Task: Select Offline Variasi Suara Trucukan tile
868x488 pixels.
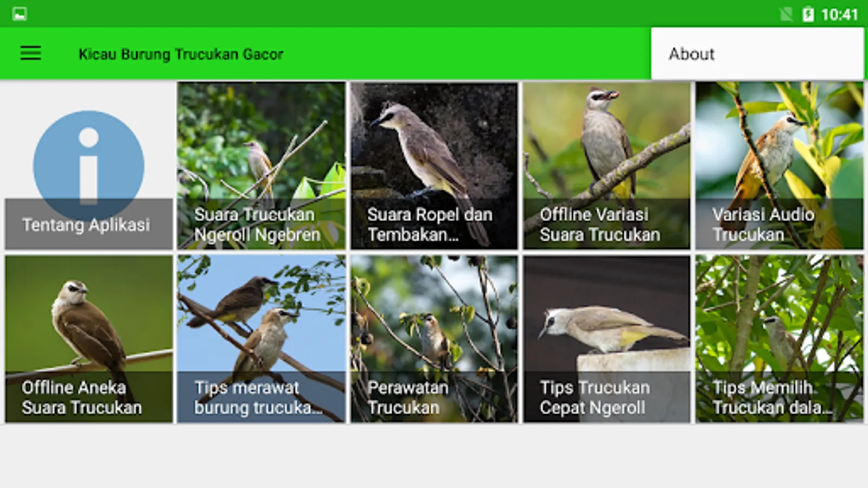Action: click(x=607, y=165)
